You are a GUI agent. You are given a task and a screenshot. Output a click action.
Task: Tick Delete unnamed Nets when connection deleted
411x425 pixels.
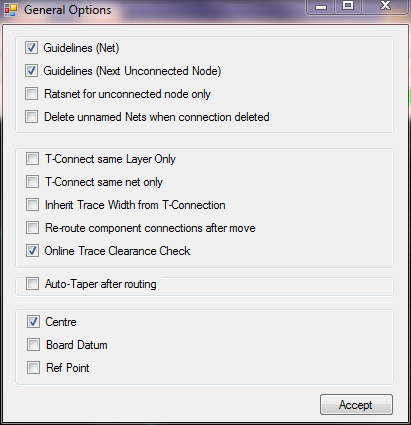click(31, 117)
